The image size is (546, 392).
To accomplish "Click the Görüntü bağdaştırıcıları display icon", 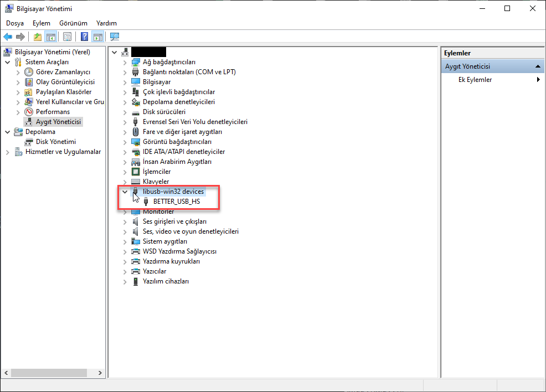I will pos(136,142).
